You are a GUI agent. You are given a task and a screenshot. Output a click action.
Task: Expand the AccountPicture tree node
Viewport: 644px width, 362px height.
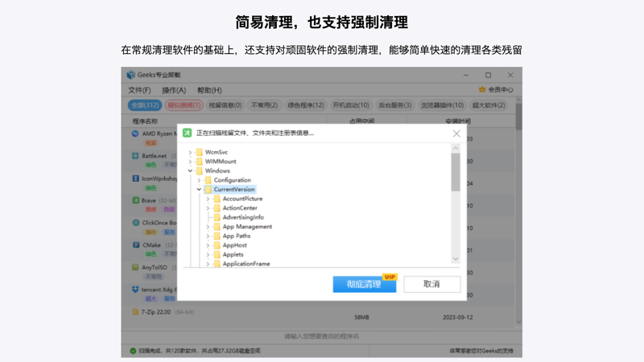[208, 199]
